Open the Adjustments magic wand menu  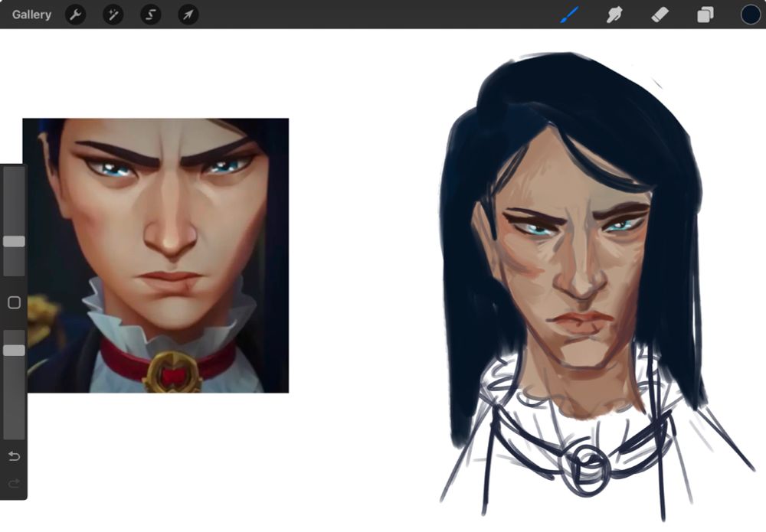(x=113, y=15)
